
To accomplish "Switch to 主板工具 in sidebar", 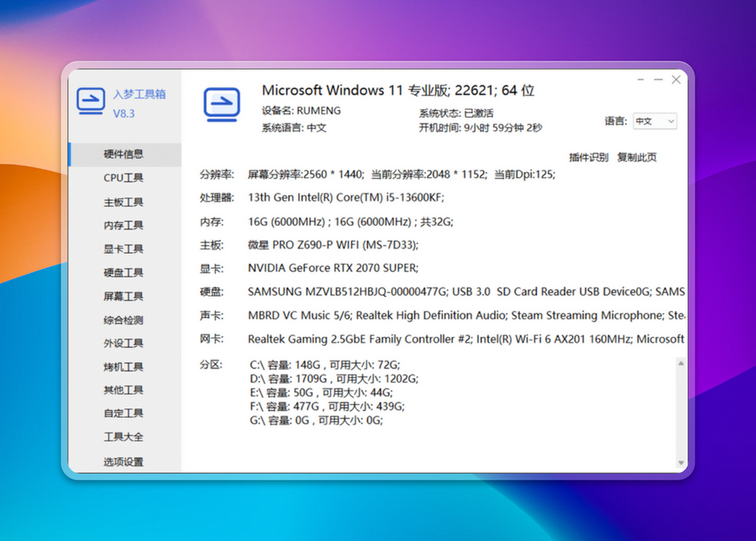I will [x=125, y=202].
